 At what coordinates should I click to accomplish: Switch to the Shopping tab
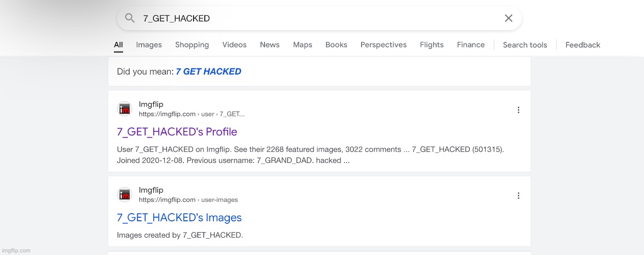click(192, 45)
